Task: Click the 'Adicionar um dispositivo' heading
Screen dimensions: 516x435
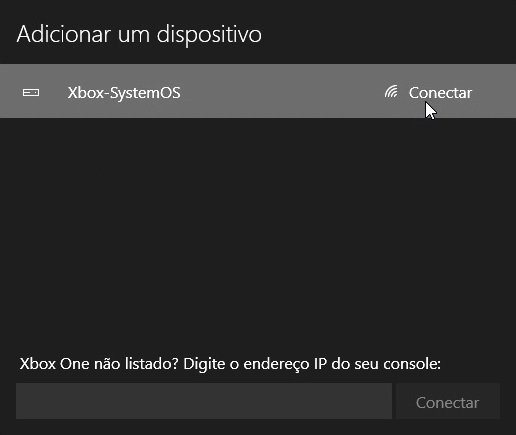Action: 139,35
